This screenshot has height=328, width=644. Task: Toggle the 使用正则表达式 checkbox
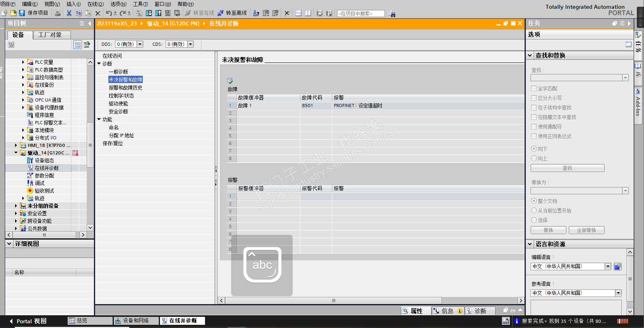tap(534, 136)
